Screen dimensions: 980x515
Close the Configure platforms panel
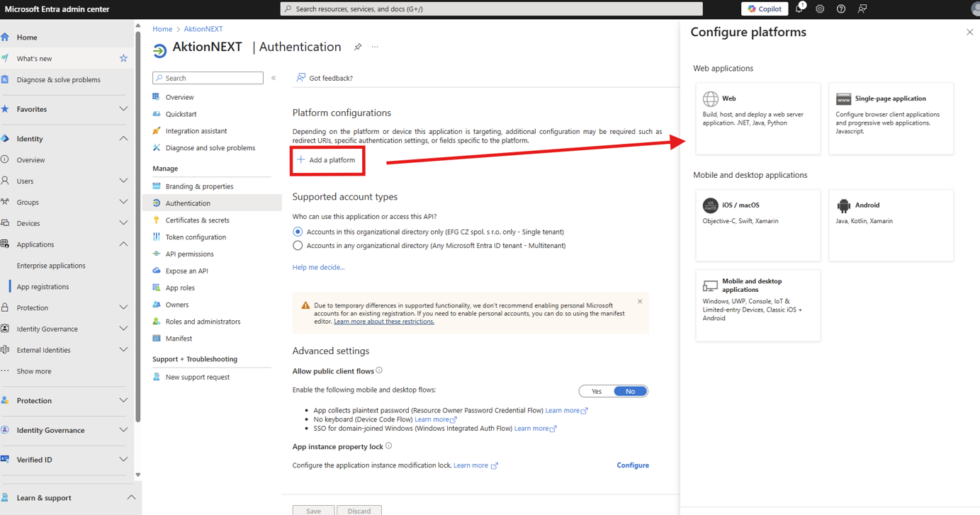pos(969,32)
